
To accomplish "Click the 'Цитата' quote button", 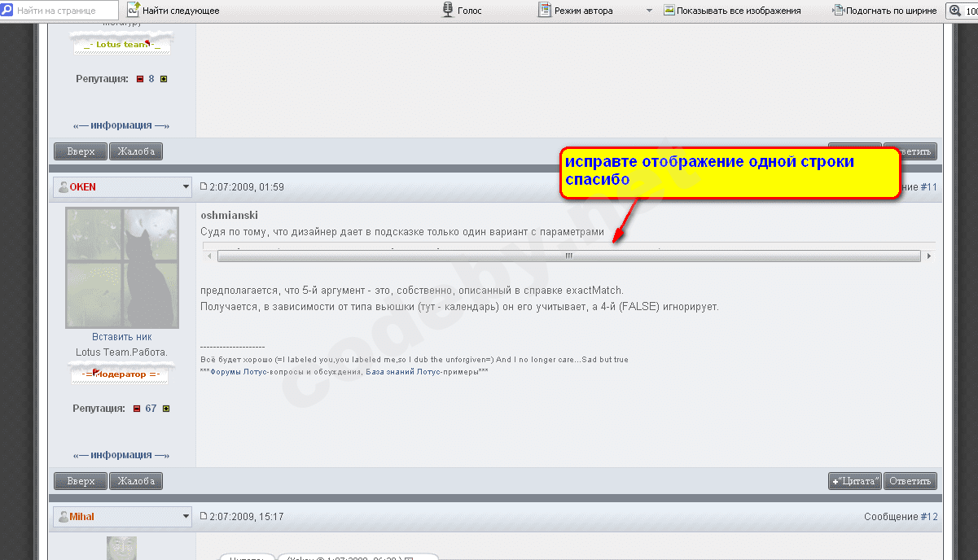I will point(855,481).
